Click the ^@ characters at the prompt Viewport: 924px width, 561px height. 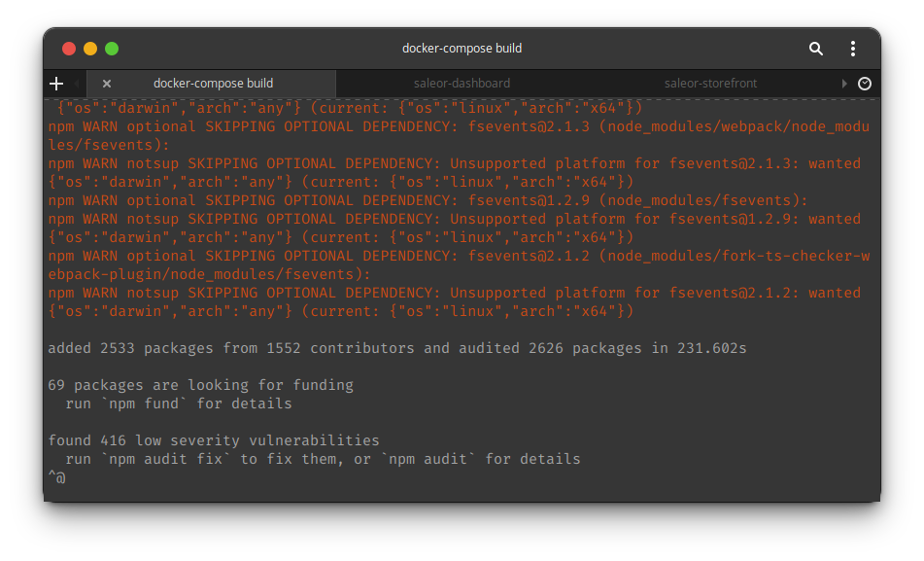[x=57, y=476]
